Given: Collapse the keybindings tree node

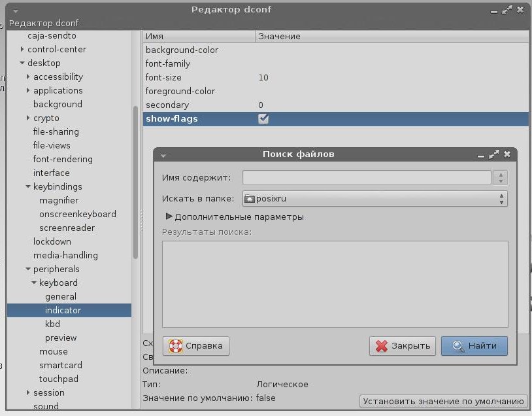Looking at the screenshot, I should (28, 186).
